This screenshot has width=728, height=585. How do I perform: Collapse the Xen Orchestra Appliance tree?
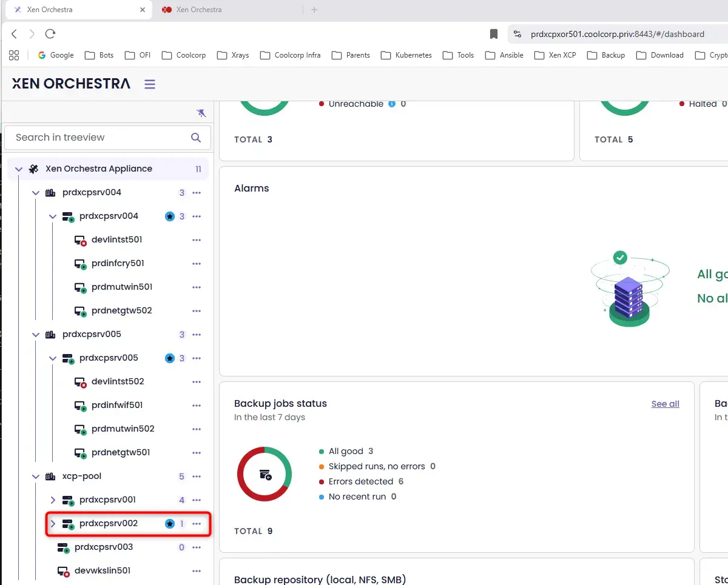click(x=19, y=169)
